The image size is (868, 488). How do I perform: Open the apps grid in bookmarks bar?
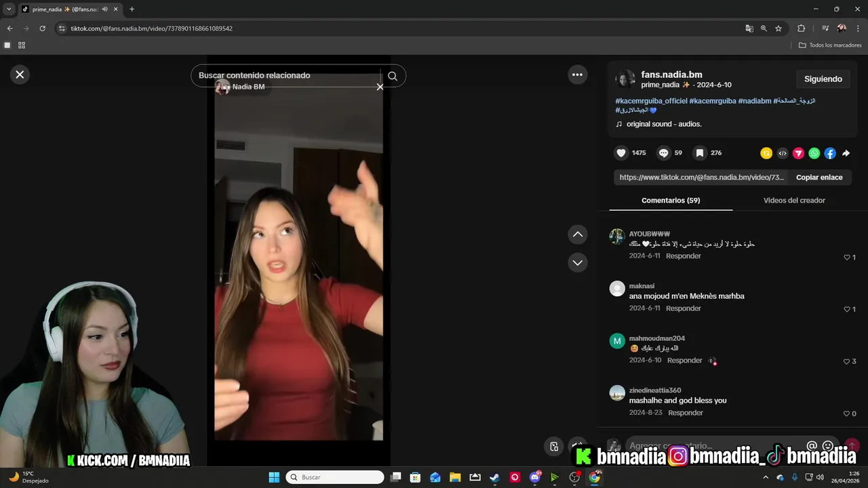coord(22,45)
